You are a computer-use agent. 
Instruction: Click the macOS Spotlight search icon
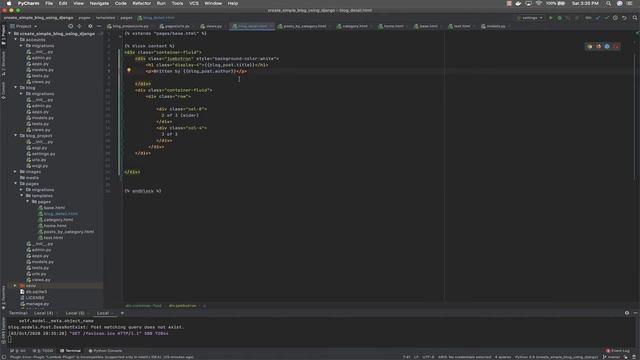click(x=608, y=3)
